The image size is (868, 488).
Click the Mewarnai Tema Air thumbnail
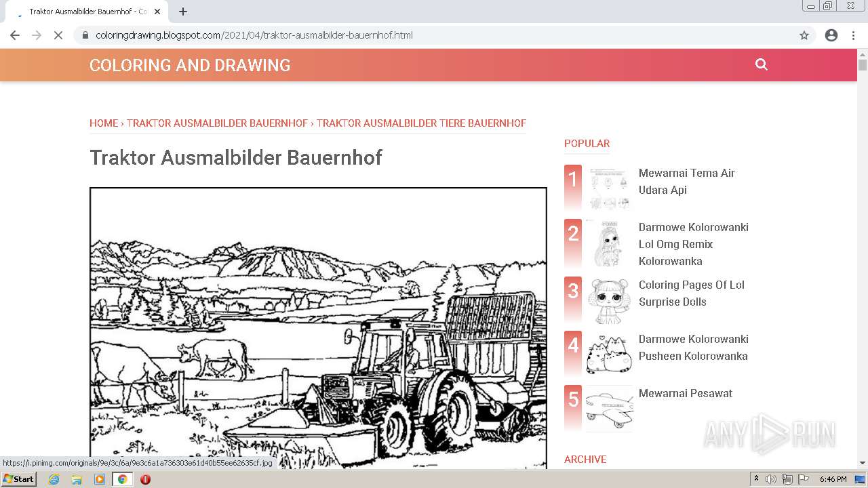pos(609,189)
